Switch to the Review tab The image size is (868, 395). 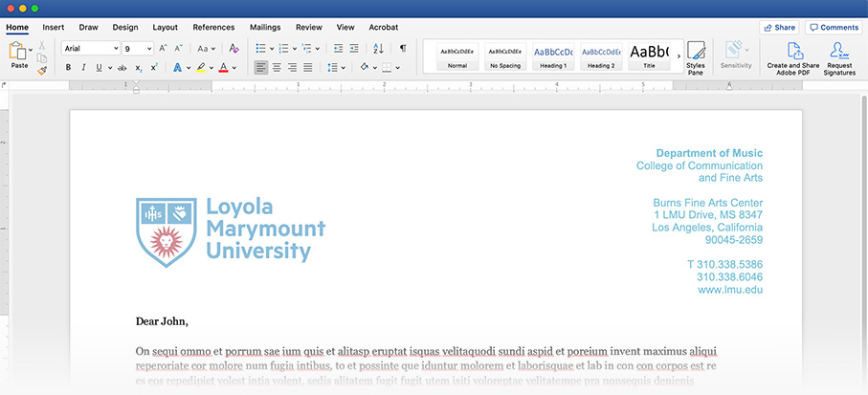coord(309,27)
